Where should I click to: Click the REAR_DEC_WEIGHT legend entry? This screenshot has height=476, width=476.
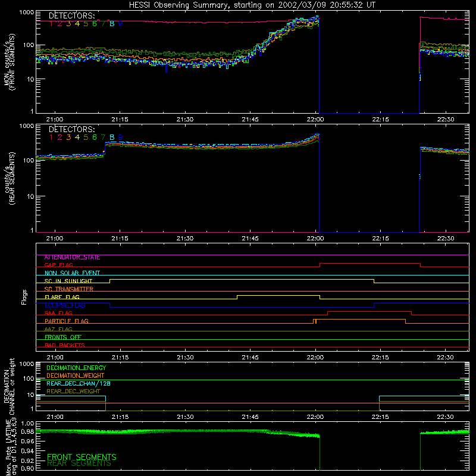pyautogui.click(x=73, y=392)
